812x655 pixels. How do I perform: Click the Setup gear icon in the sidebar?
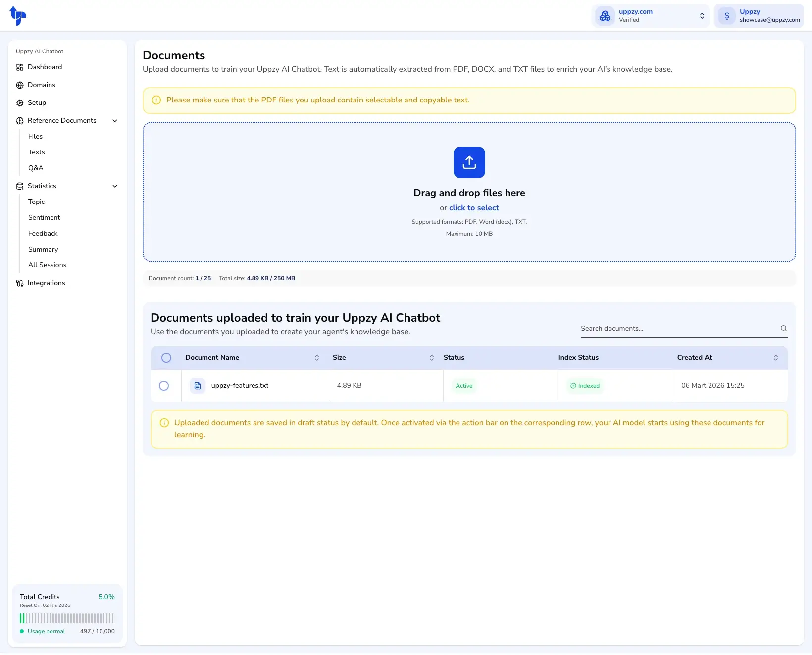[x=20, y=103]
